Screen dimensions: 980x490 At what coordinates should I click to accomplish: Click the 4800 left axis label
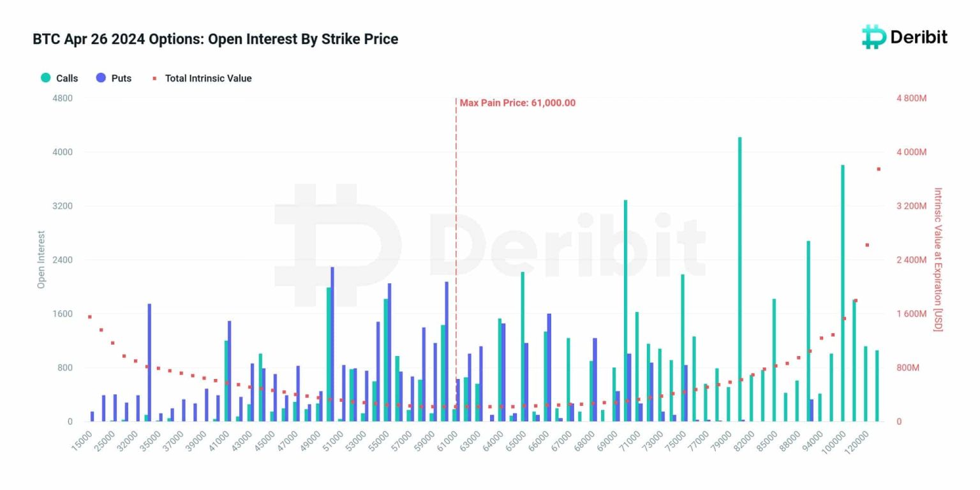(63, 98)
